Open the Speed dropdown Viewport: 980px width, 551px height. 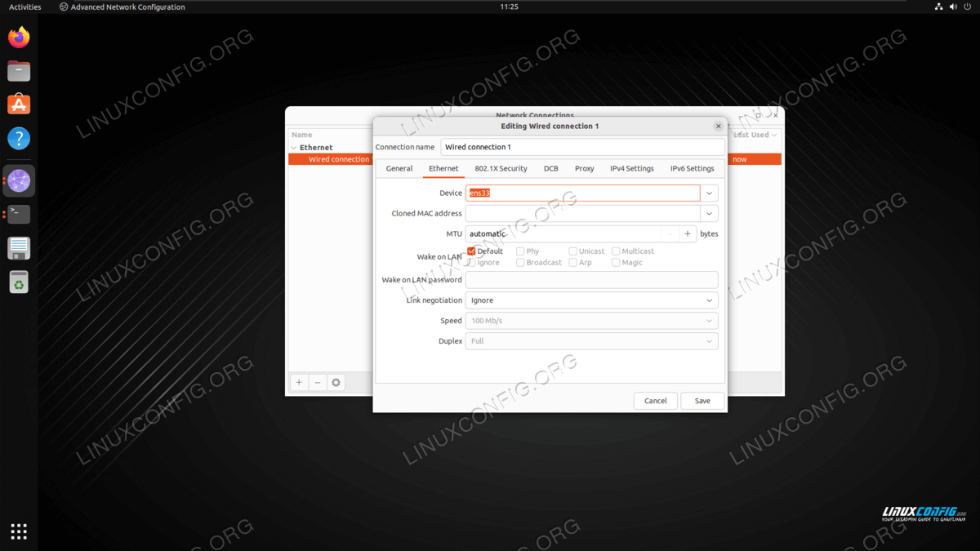pos(592,321)
